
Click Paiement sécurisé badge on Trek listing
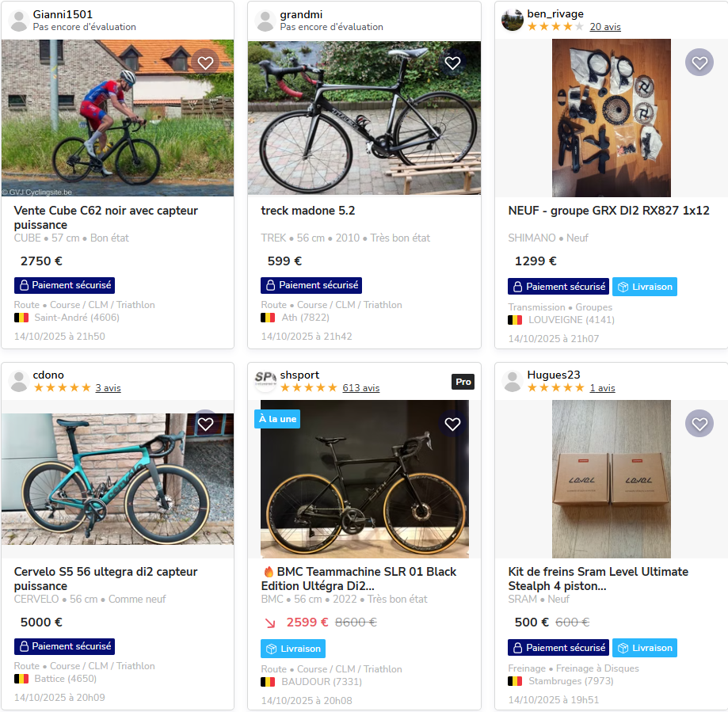point(311,285)
